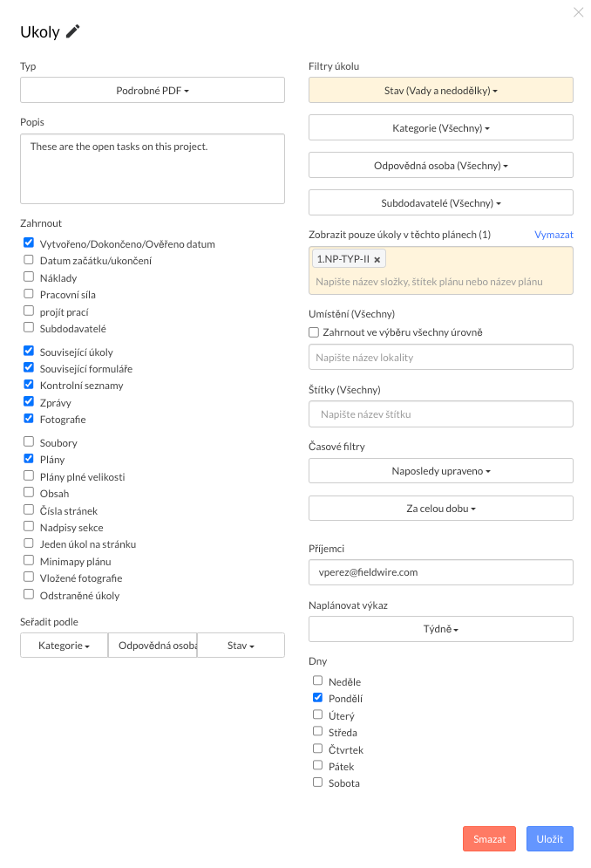Check Zahrnout ve výběru všechny úrovně
591x868 pixels.
pyautogui.click(x=313, y=331)
